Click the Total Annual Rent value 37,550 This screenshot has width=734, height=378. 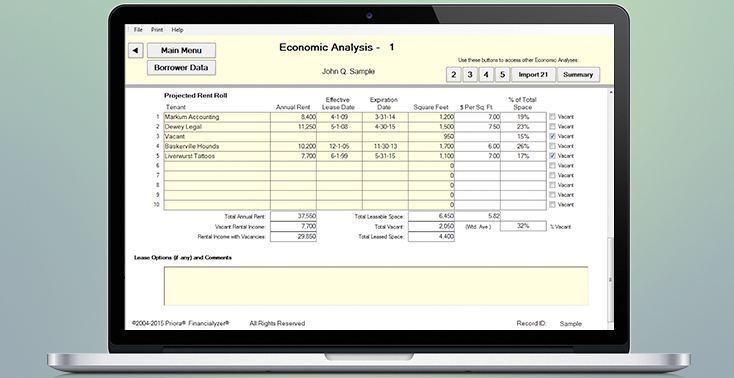[294, 216]
